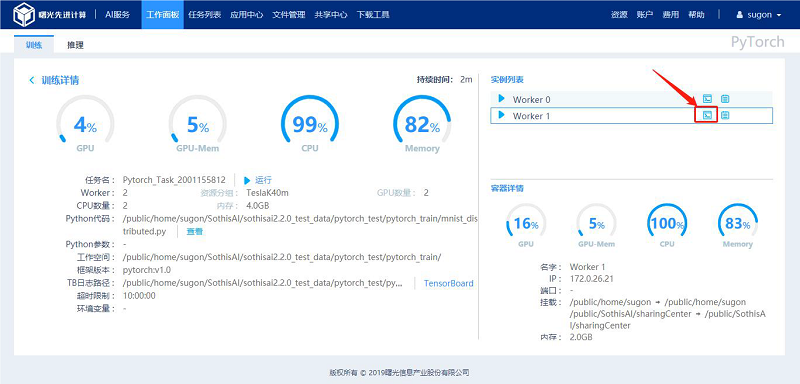Open 任务列表 from the navigation bar
Viewport: 800px width, 384px height.
pos(204,15)
